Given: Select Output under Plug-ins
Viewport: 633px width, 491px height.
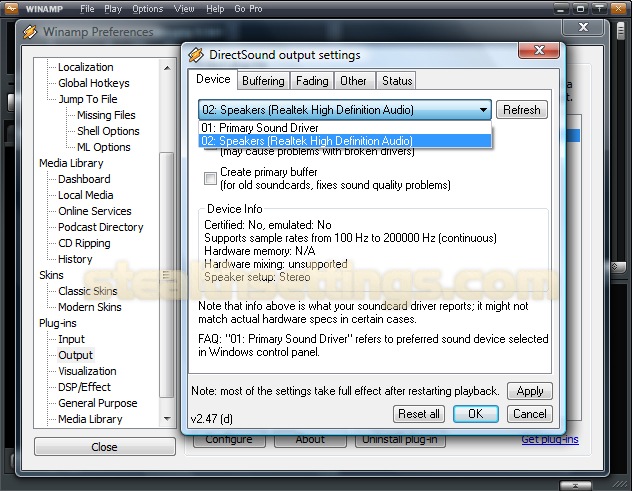Looking at the screenshot, I should [75, 355].
